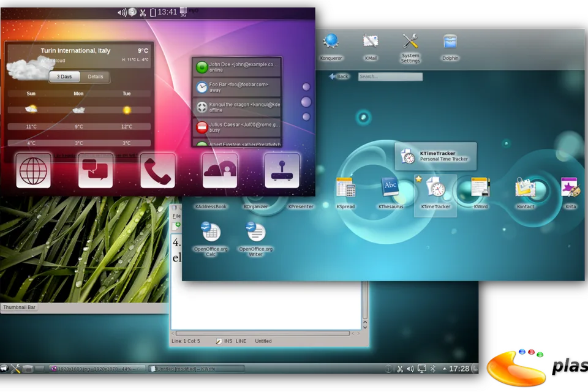Open System Settings wrench icon
Viewport: 588px width, 392px height.
pos(410,41)
